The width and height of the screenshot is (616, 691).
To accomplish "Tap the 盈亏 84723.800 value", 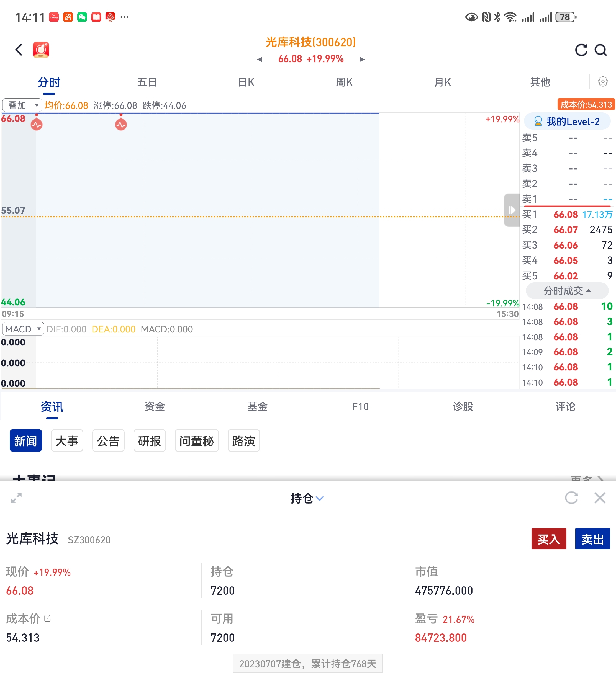I will 441,638.
